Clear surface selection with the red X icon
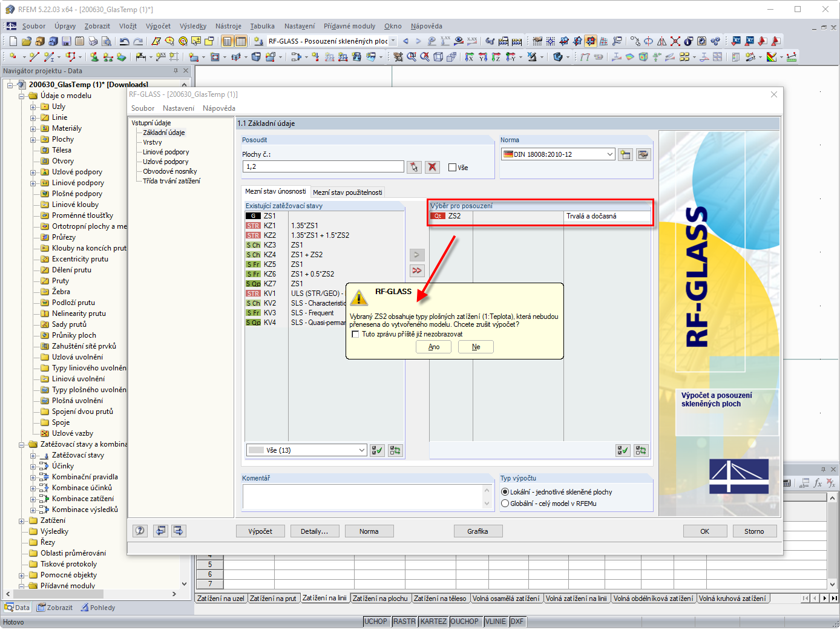 point(432,167)
